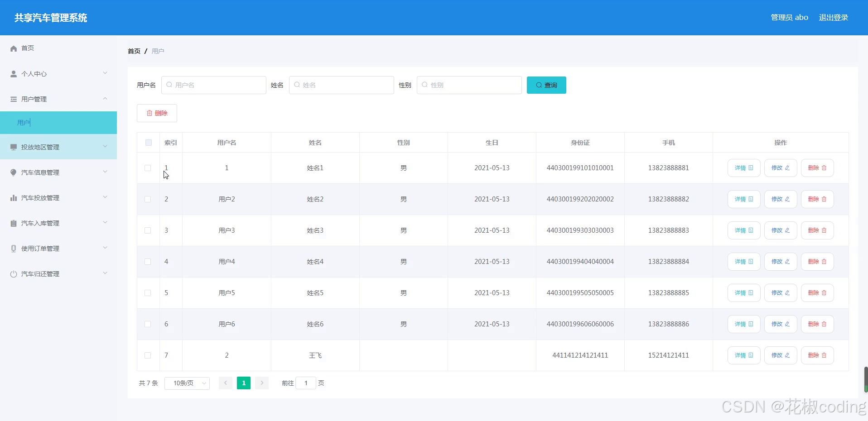
Task: Click the phone cell 15214121411
Action: [x=669, y=355]
